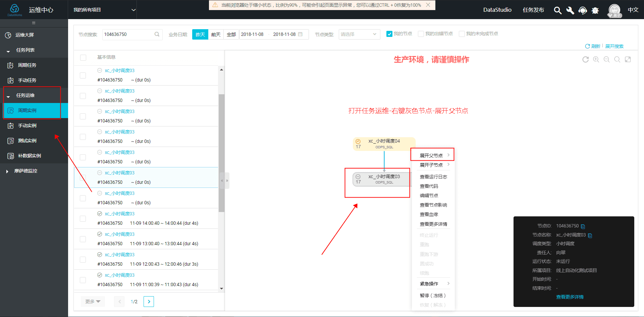The width and height of the screenshot is (644, 317).
Task: Collapse sidebar using hamburger icon
Action: [x=34, y=23]
